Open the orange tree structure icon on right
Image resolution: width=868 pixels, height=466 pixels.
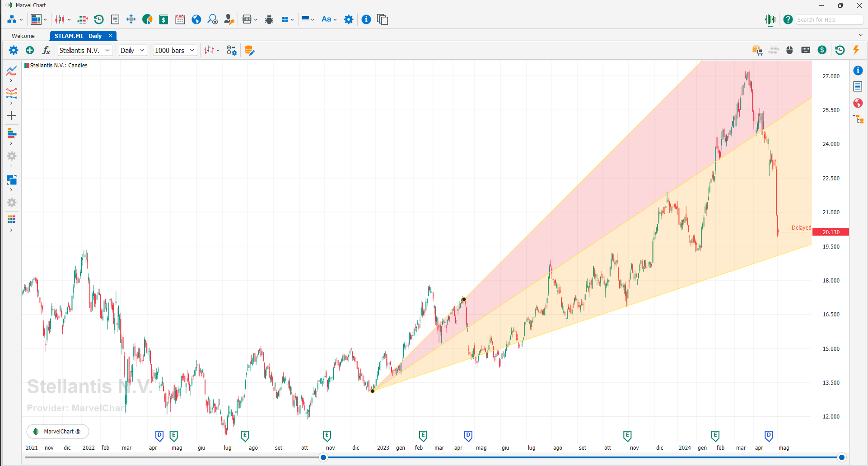[859, 119]
